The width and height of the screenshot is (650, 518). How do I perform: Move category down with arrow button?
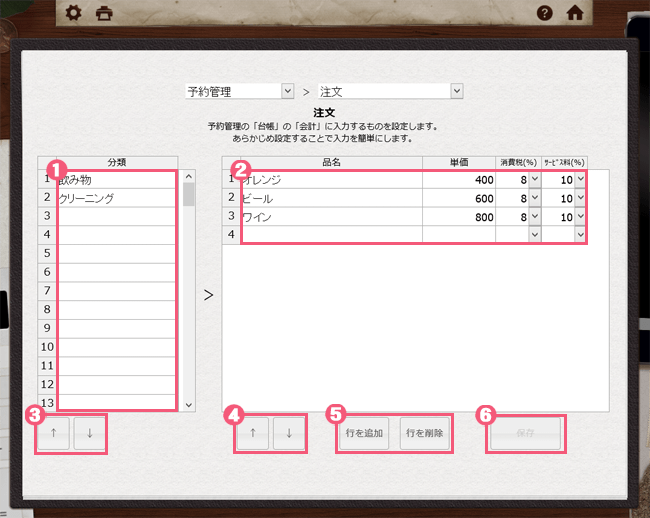pyautogui.click(x=90, y=433)
